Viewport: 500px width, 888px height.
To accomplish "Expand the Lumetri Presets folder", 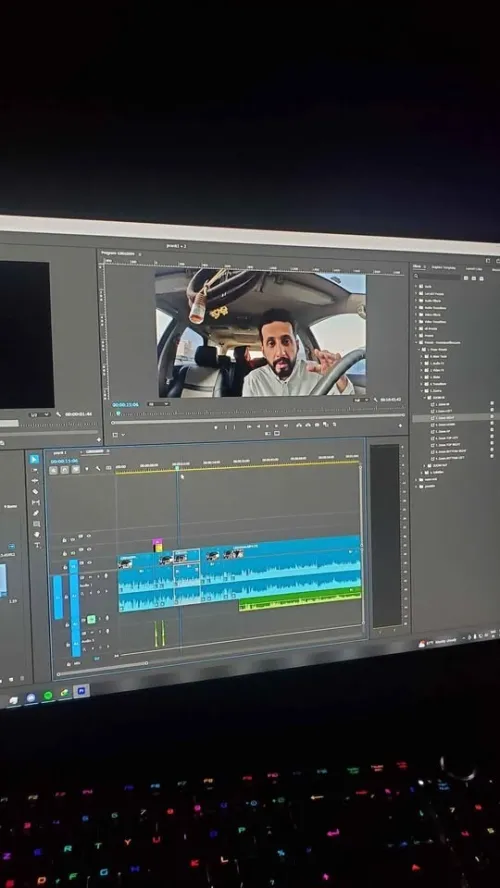I will pos(416,293).
